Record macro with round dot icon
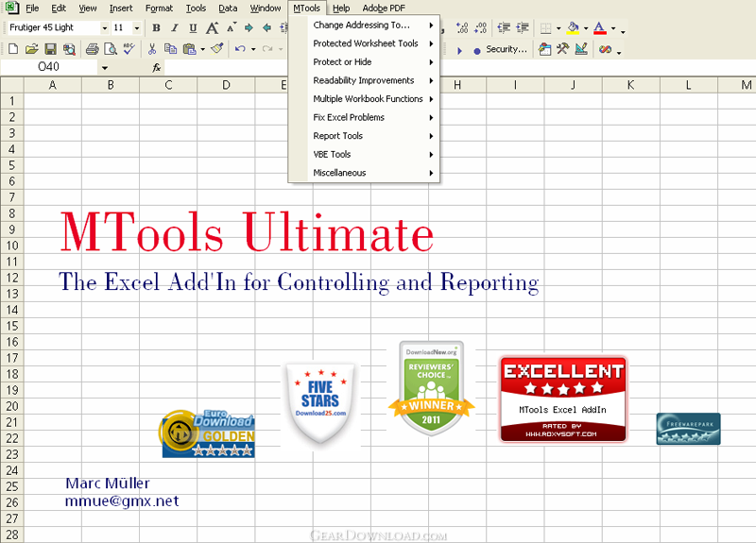This screenshot has width=756, height=543. pos(477,51)
